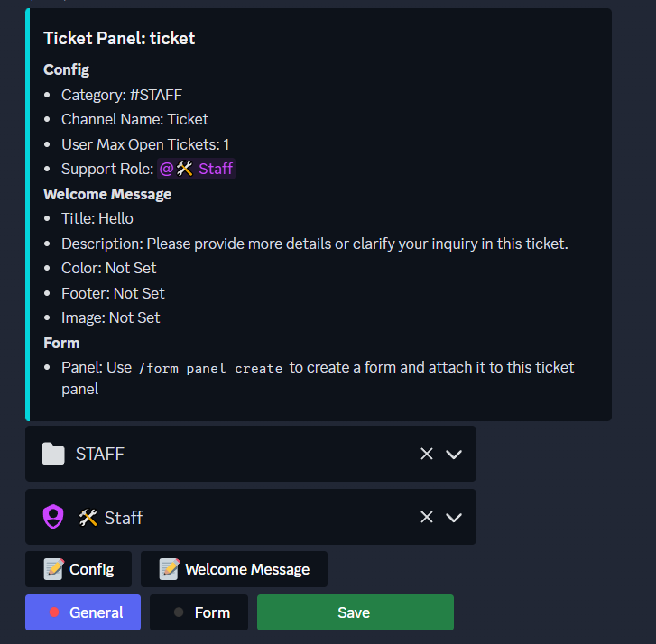Click the green Save button
The image size is (656, 644).
[355, 612]
